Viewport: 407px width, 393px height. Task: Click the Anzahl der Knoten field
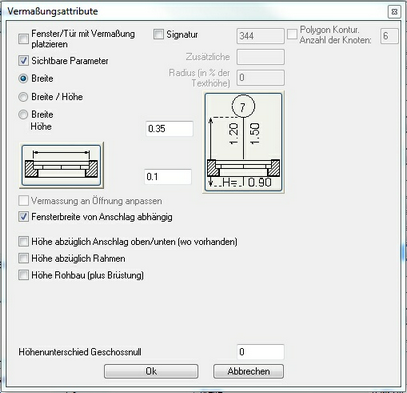[389, 36]
